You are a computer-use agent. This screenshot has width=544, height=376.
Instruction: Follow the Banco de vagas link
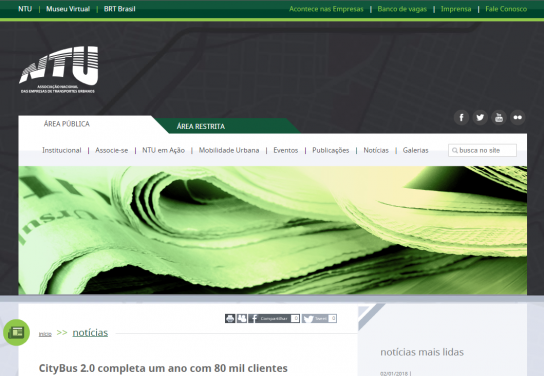click(x=402, y=9)
